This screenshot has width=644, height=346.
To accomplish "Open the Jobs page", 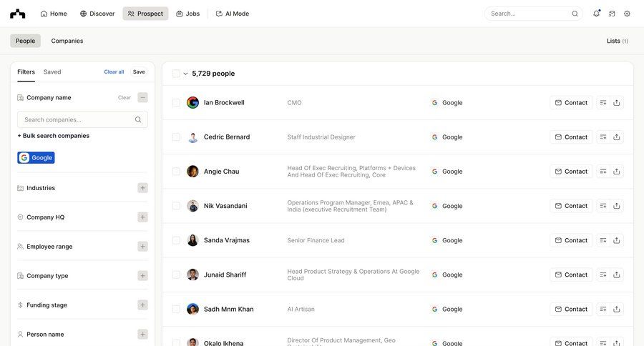I will pos(187,14).
